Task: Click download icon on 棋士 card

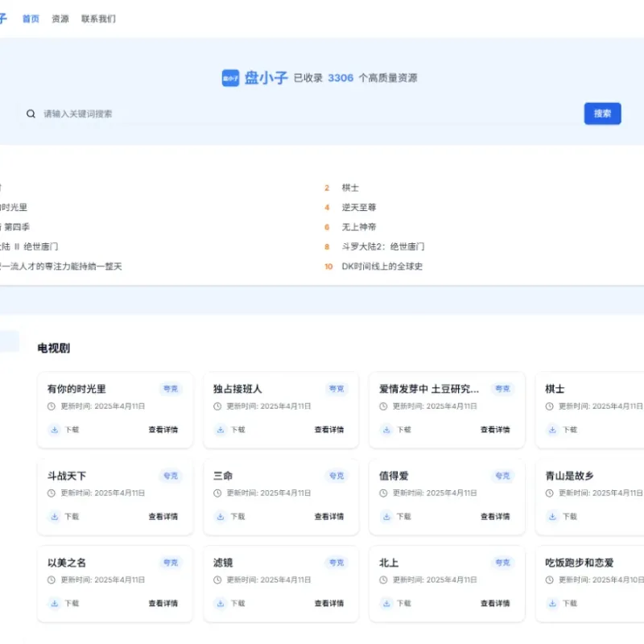Action: (552, 430)
